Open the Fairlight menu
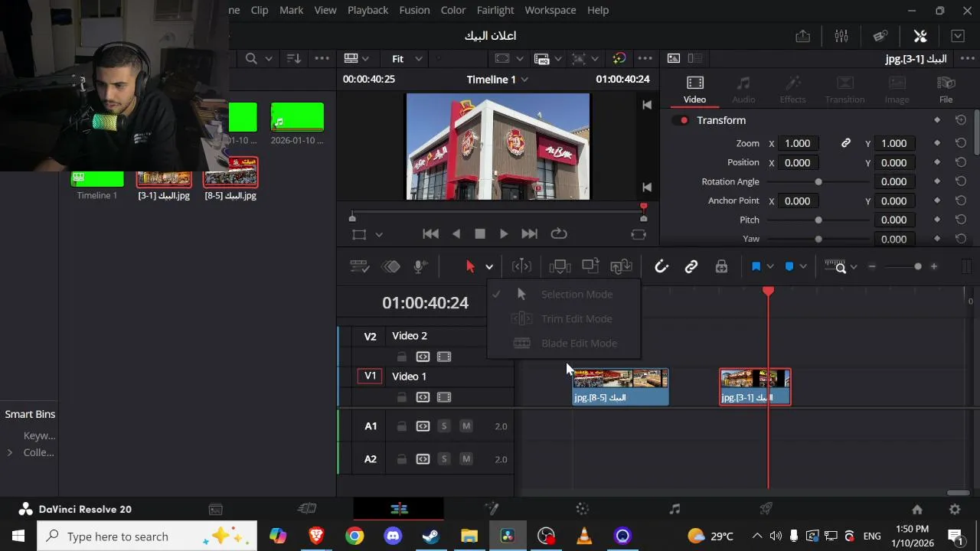 point(495,10)
